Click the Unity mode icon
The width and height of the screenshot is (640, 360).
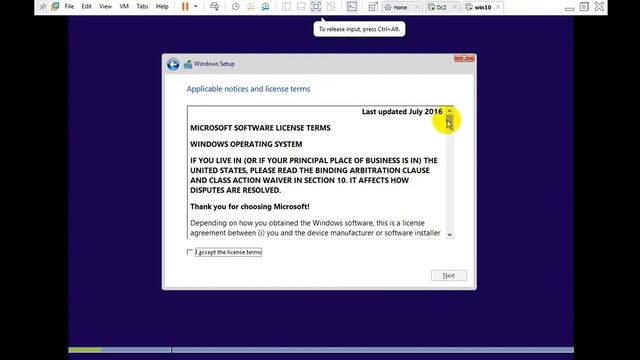pyautogui.click(x=331, y=7)
